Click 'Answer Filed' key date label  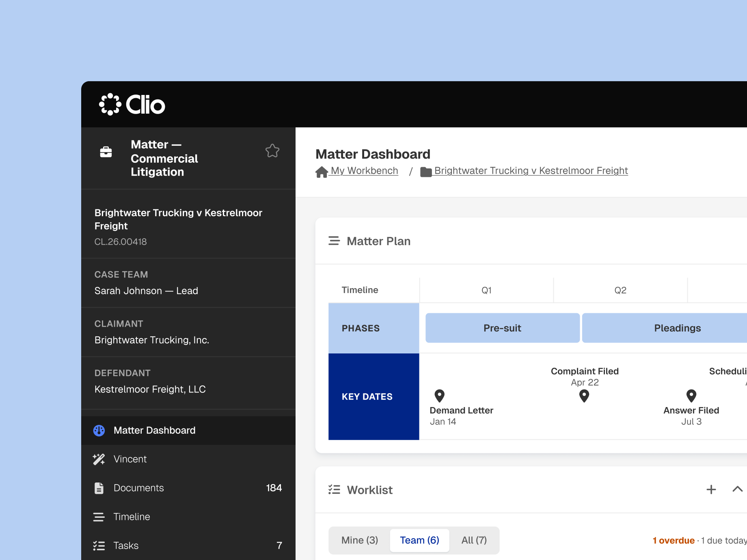pos(691,410)
